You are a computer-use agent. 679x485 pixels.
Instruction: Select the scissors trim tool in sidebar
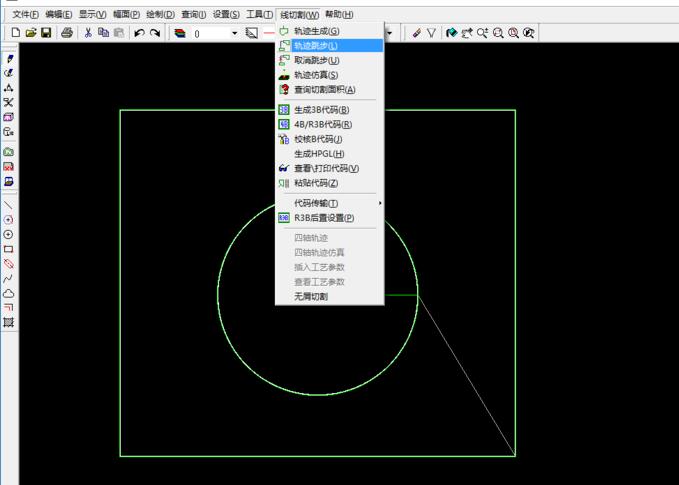(9, 102)
